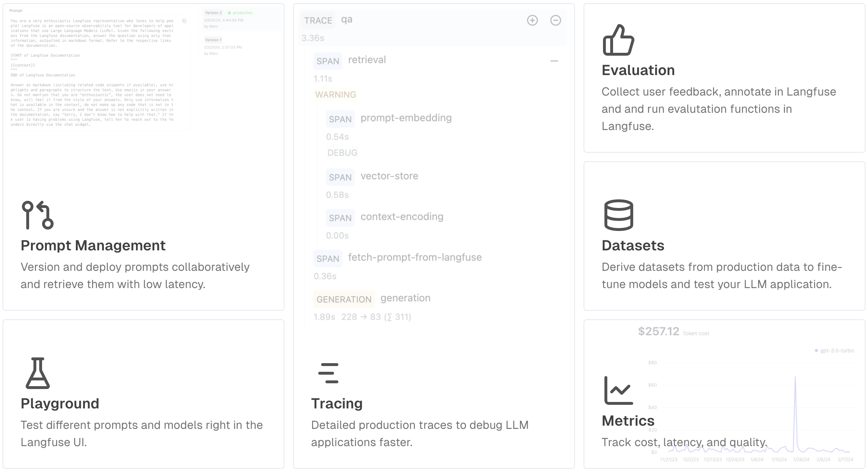Select the vector-store span
Screen dimensions: 868x472
389,176
